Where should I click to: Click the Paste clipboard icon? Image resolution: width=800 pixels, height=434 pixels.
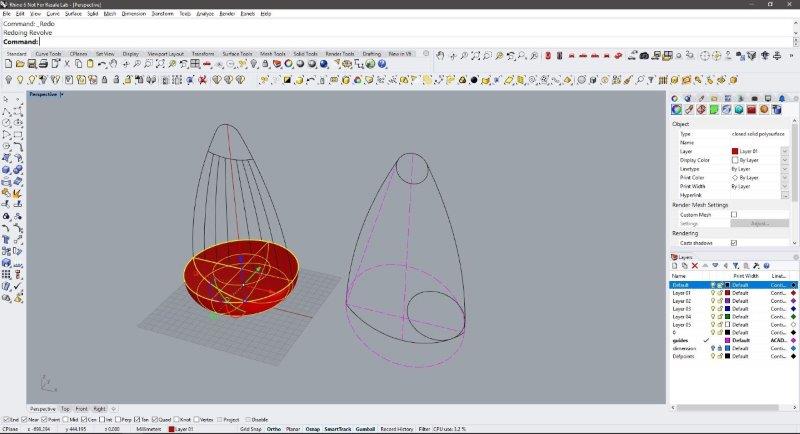tap(90, 64)
